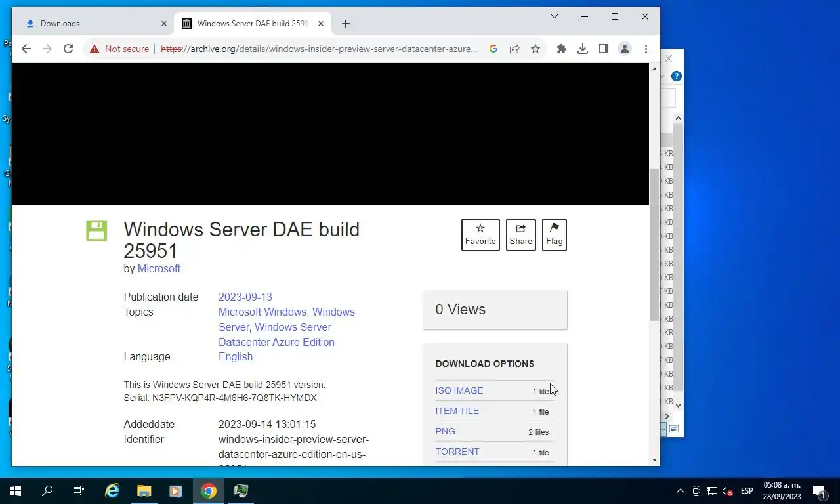The image size is (840, 504).
Task: Click the Chrome taskbar icon
Action: click(x=208, y=491)
